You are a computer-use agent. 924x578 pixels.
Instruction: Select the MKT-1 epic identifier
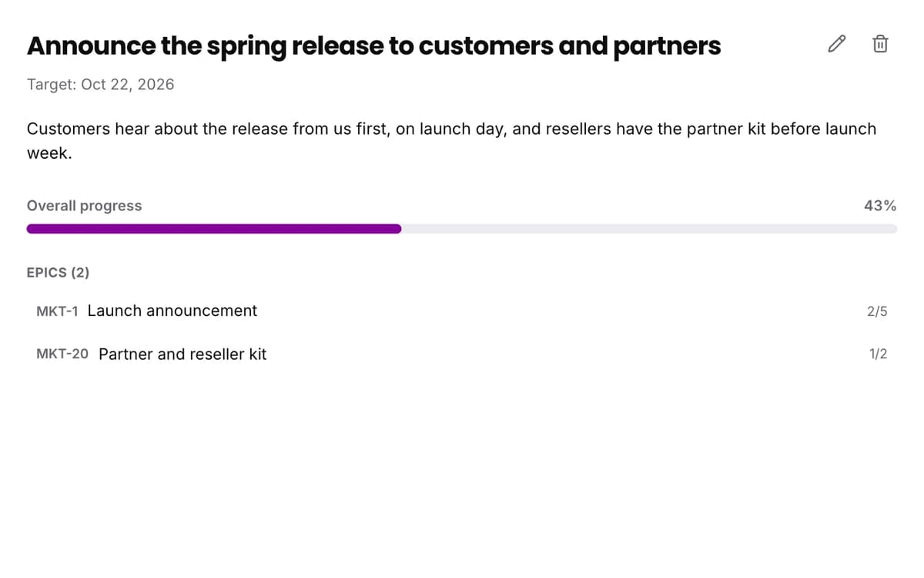pos(57,311)
